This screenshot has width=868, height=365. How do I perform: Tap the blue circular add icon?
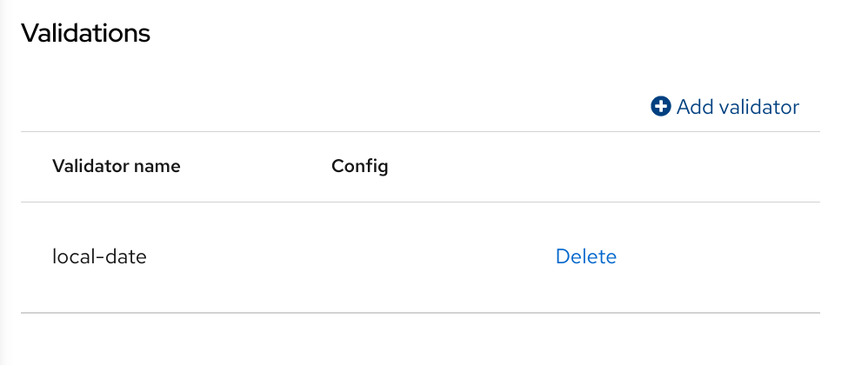661,107
